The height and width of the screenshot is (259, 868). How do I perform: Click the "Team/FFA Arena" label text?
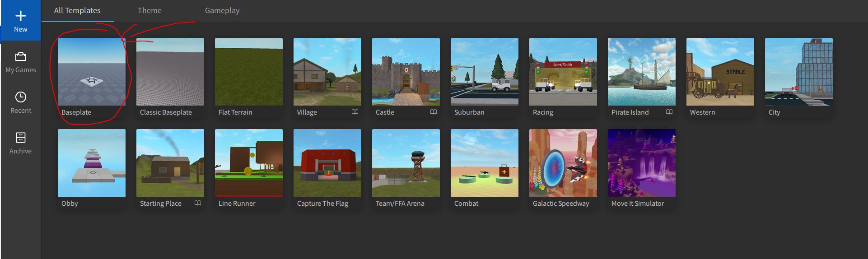click(400, 203)
